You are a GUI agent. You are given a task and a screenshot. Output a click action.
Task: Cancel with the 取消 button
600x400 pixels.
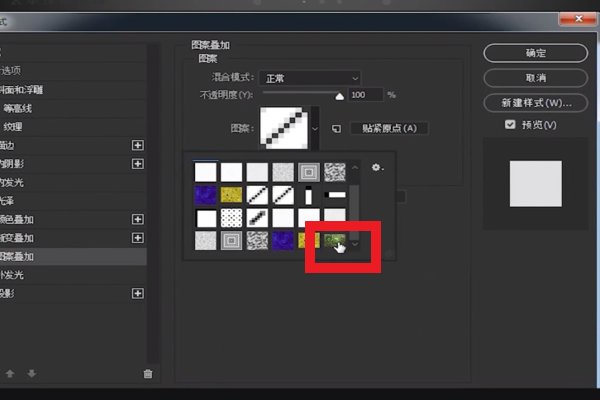(535, 78)
